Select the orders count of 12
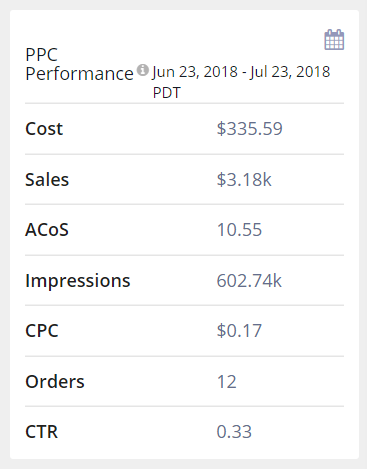The height and width of the screenshot is (469, 367). click(x=227, y=382)
